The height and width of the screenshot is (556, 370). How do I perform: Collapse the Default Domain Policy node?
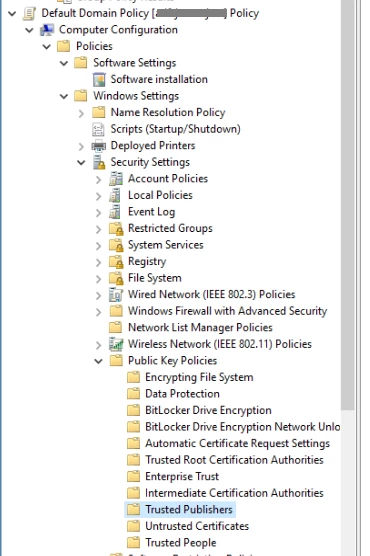click(12, 14)
